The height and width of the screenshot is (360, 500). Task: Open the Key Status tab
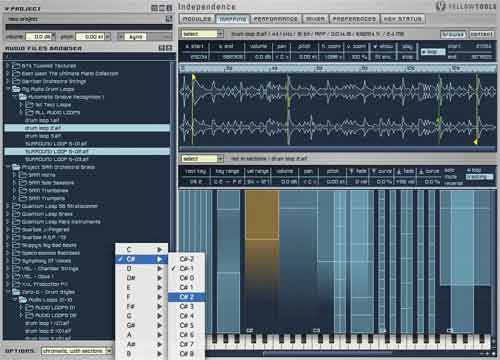click(x=403, y=19)
